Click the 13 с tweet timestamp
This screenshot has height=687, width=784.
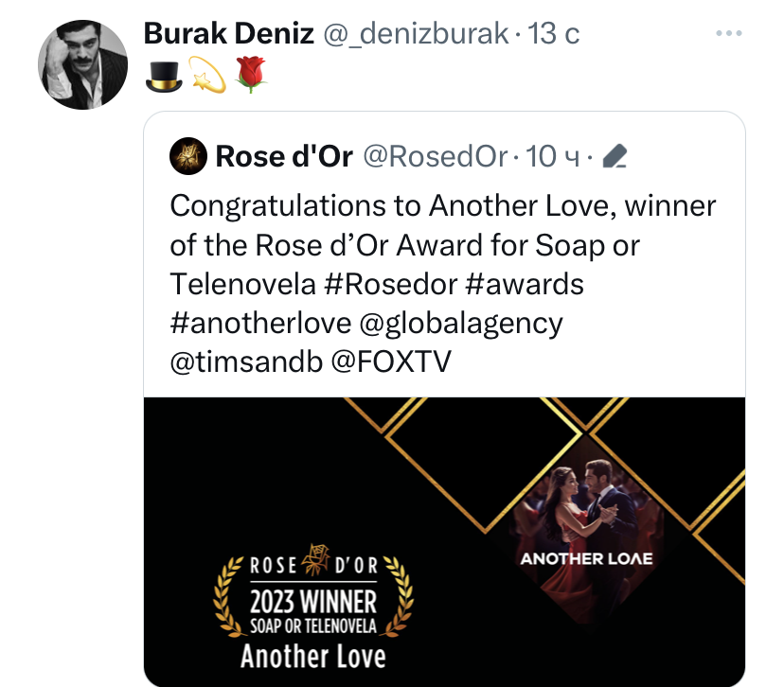coord(554,34)
